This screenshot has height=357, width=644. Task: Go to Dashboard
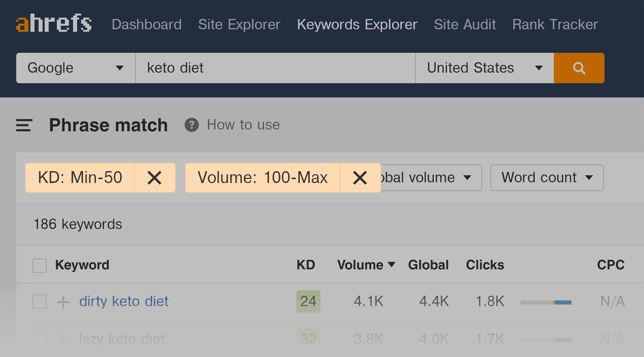click(x=147, y=25)
